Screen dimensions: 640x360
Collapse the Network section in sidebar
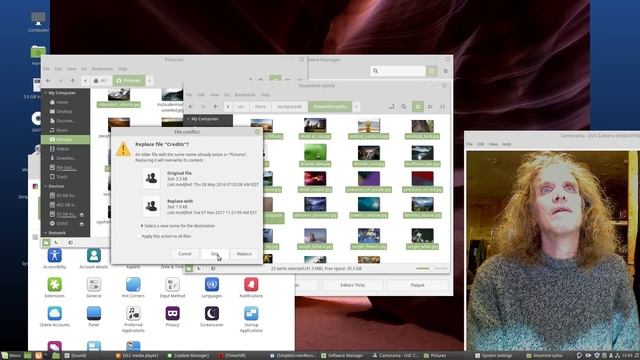(45, 233)
